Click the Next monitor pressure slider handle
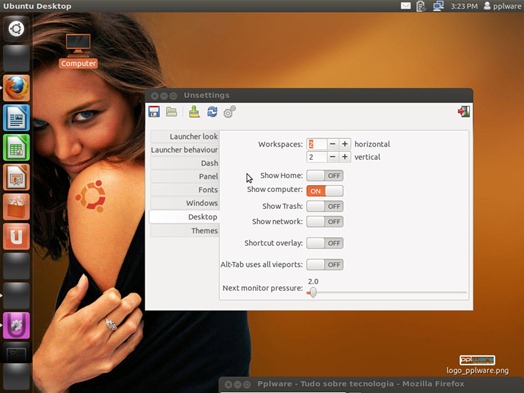The height and width of the screenshot is (393, 524). pyautogui.click(x=313, y=292)
